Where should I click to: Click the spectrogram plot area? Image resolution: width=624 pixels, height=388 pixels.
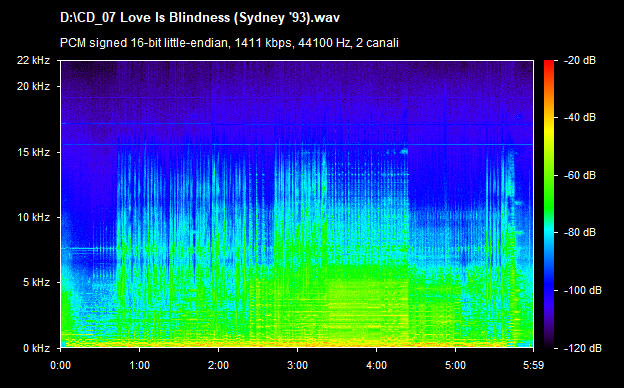click(297, 204)
